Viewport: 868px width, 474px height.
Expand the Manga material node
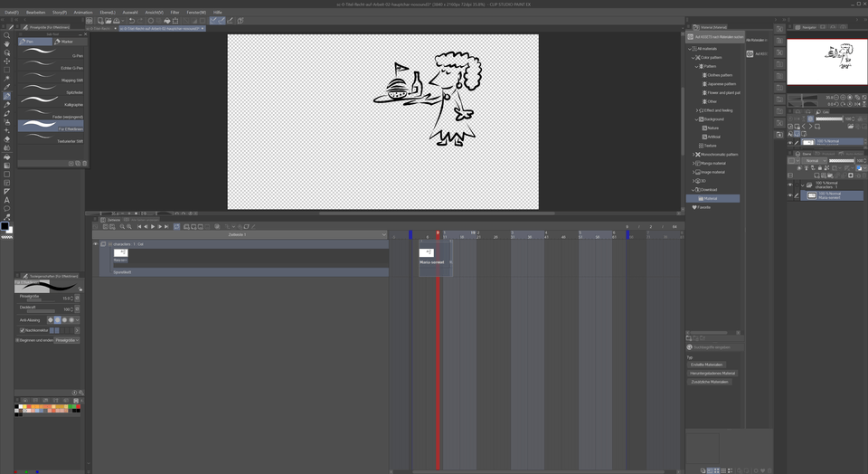pos(693,164)
